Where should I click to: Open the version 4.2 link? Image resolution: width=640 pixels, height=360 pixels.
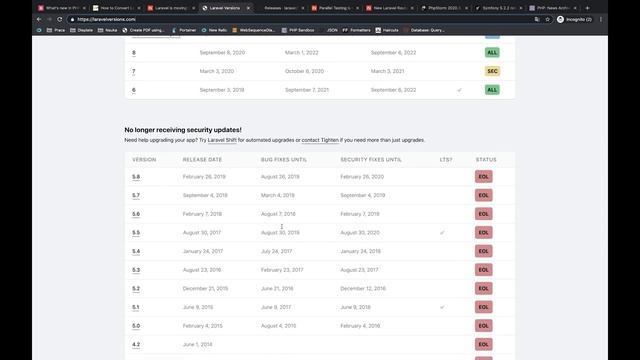136,344
